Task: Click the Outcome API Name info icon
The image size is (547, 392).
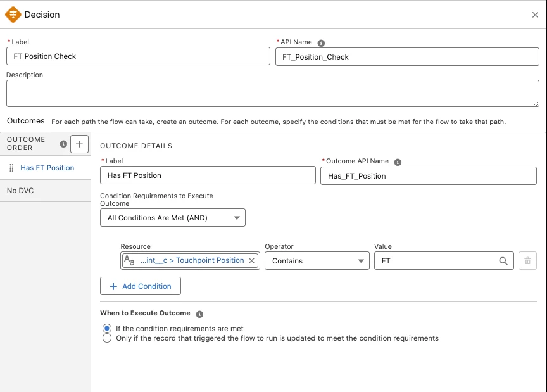Action: [398, 161]
